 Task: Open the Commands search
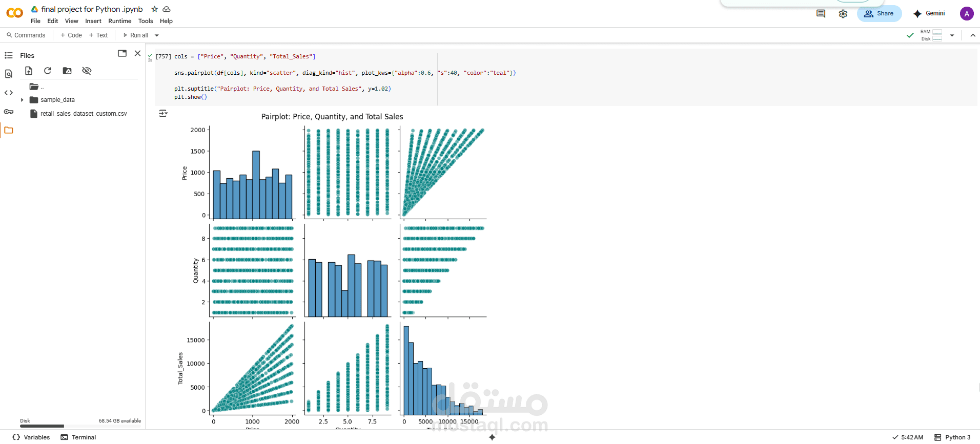click(x=26, y=35)
